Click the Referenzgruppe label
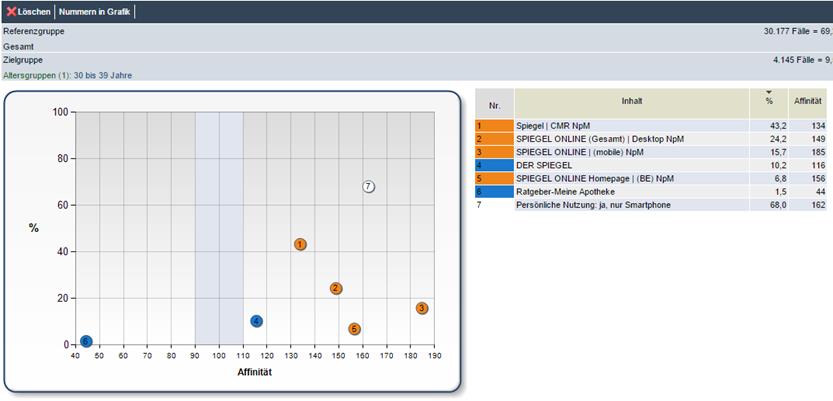Screen dimensions: 833x401 point(34,31)
